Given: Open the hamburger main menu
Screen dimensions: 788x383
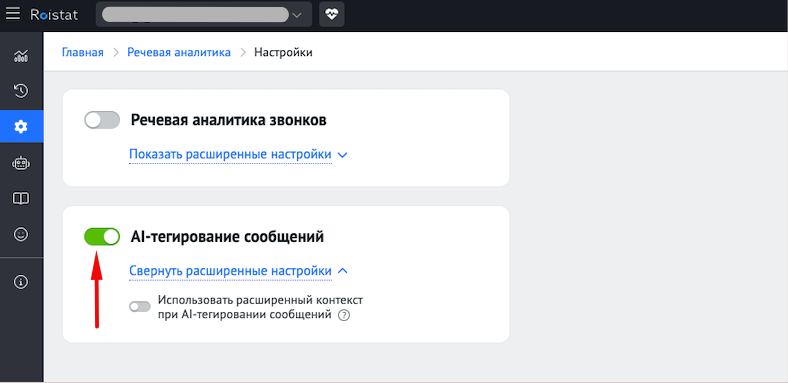Looking at the screenshot, I should [x=13, y=14].
